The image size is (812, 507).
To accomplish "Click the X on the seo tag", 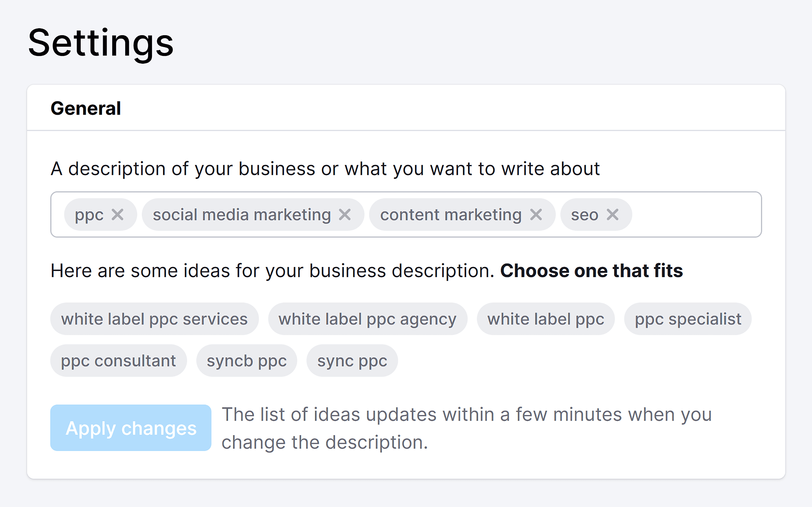I will [613, 215].
